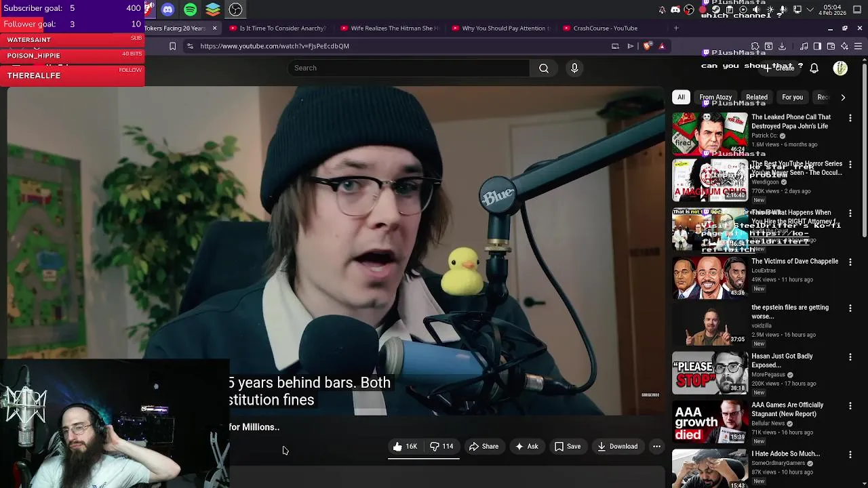Image resolution: width=868 pixels, height=488 pixels.
Task: Click the YouTube search magnifier button
Action: coord(544,68)
